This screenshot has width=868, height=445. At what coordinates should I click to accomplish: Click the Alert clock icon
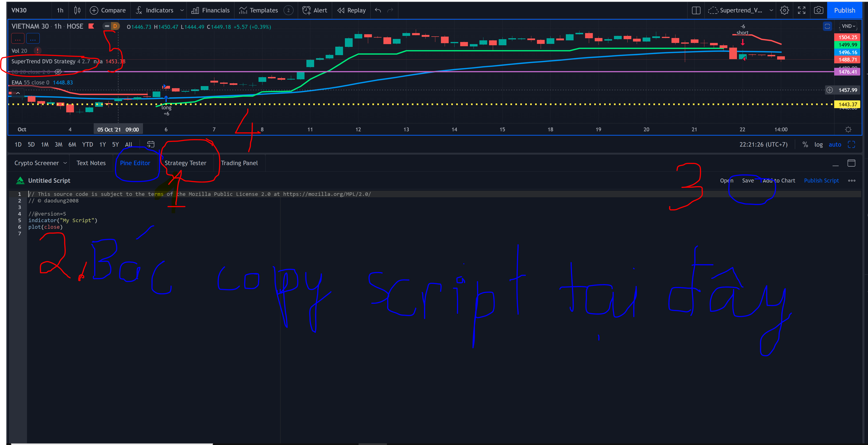(306, 10)
